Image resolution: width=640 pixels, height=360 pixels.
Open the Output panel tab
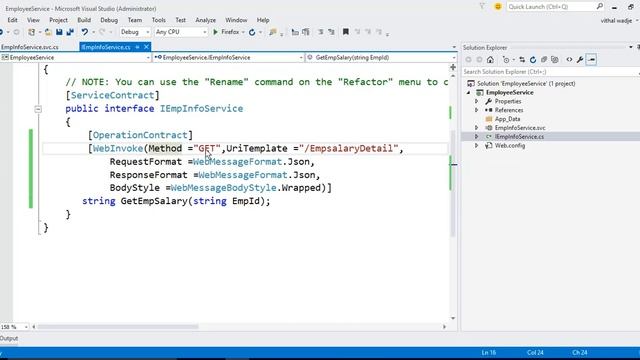pyautogui.click(x=9, y=338)
